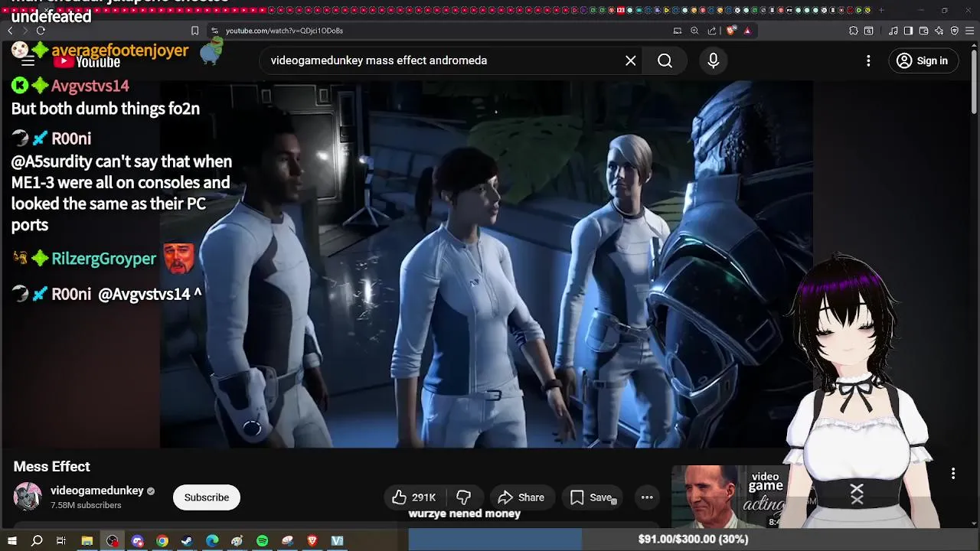
Task: Open the videogamedunkey channel name link
Action: pyautogui.click(x=96, y=491)
